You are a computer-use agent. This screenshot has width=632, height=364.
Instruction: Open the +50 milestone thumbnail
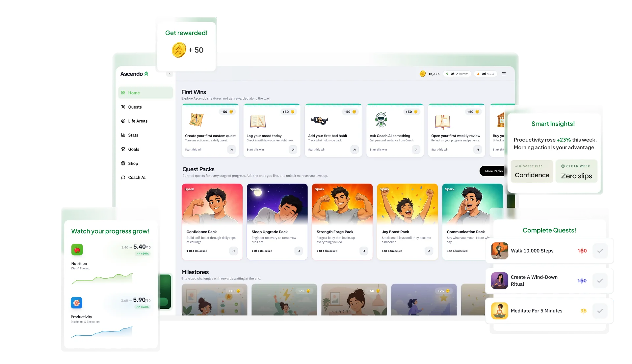tap(354, 300)
